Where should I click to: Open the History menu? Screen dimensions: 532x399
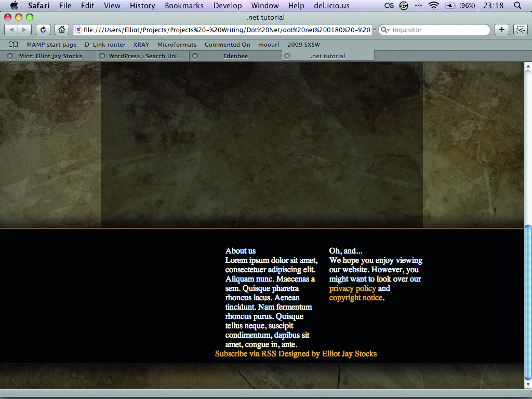pos(142,5)
